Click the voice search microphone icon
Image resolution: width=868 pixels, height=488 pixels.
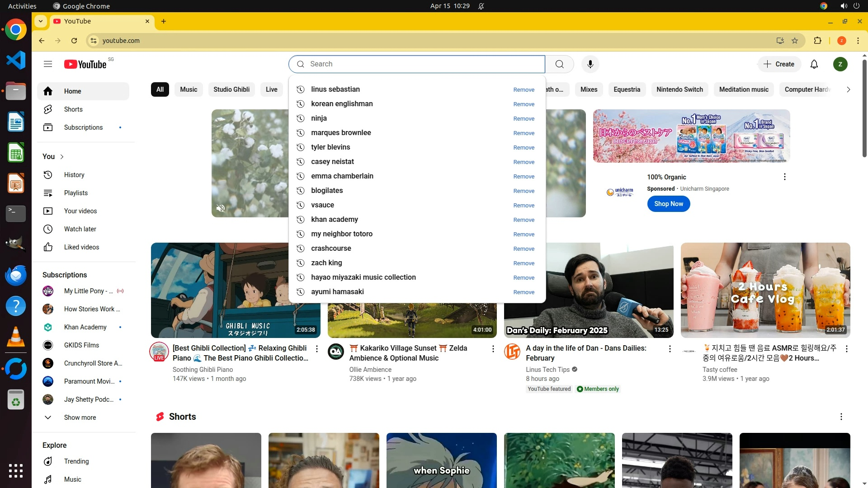(x=590, y=64)
